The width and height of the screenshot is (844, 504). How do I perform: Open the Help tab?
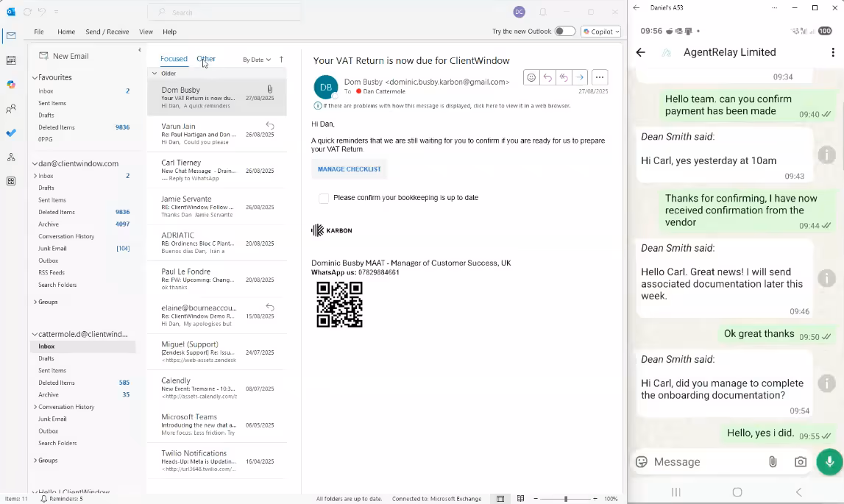(x=169, y=32)
